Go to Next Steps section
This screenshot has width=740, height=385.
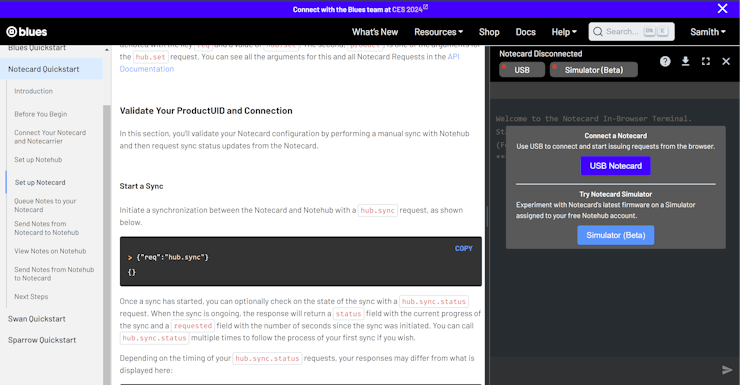[x=31, y=297]
